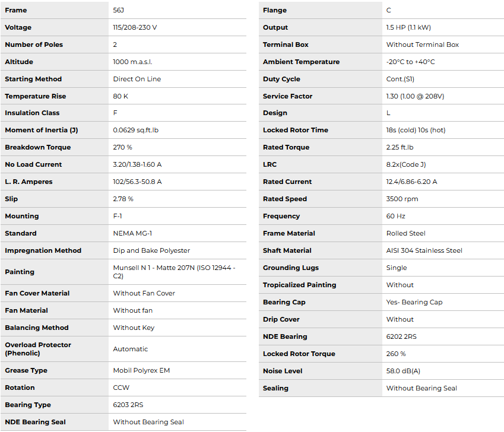Click the Service Factor label
The height and width of the screenshot is (432, 504).
[287, 96]
